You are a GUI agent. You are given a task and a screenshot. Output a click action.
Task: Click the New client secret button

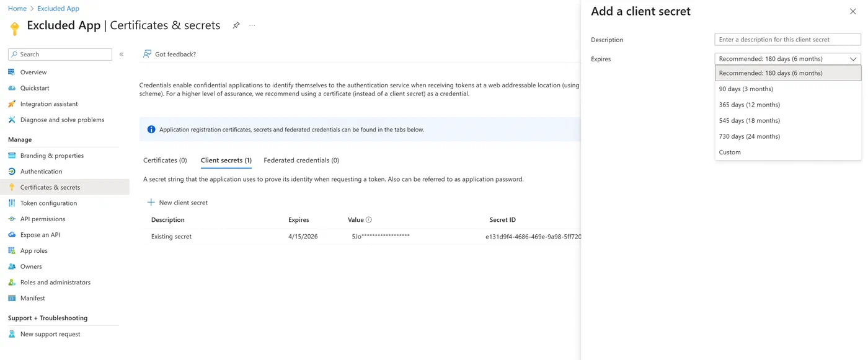[177, 203]
